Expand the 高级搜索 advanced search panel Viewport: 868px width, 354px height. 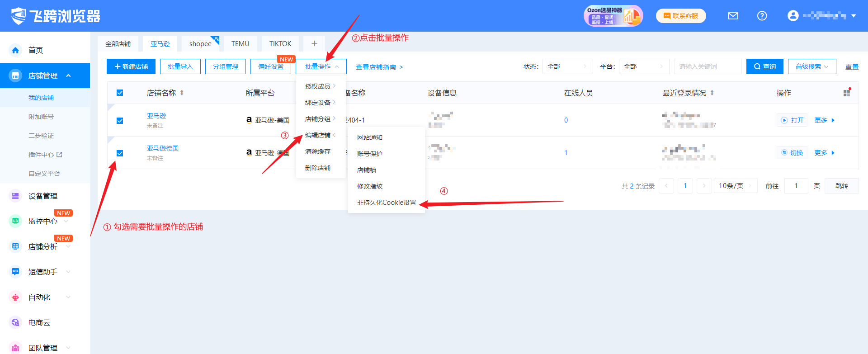[x=811, y=66]
